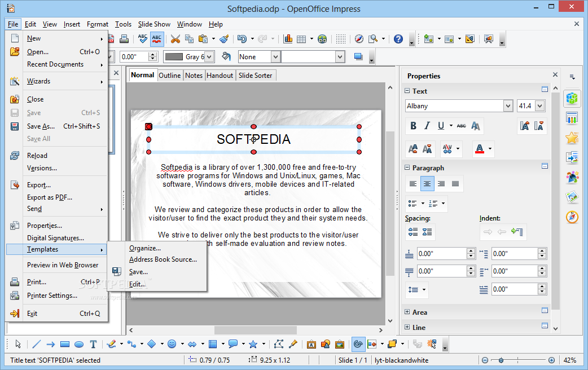Image resolution: width=588 pixels, height=370 pixels.
Task: Click the Increase Spacing icon in Properties
Action: point(413,232)
